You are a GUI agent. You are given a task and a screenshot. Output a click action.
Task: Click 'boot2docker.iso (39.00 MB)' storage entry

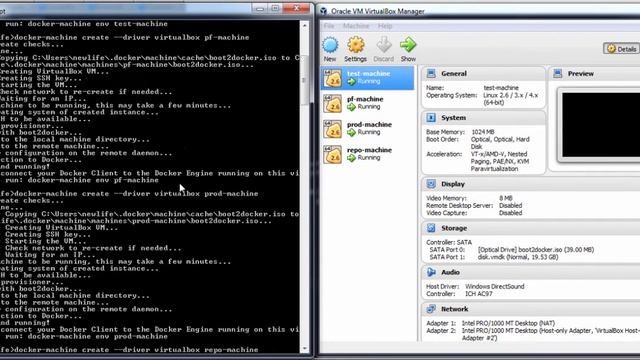(x=536, y=249)
